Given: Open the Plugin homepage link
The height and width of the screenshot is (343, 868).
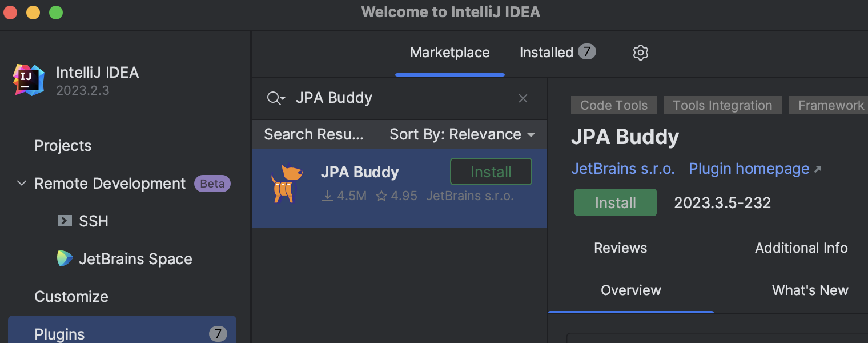Looking at the screenshot, I should [749, 169].
